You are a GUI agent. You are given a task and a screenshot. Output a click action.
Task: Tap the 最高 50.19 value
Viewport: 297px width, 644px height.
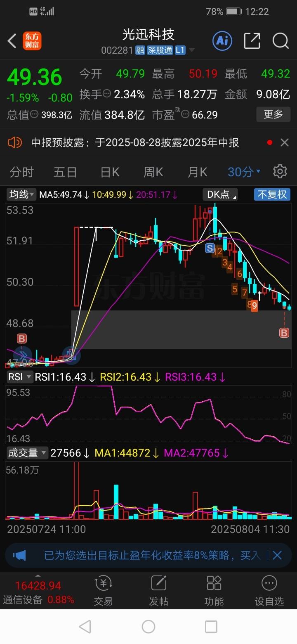(x=203, y=74)
